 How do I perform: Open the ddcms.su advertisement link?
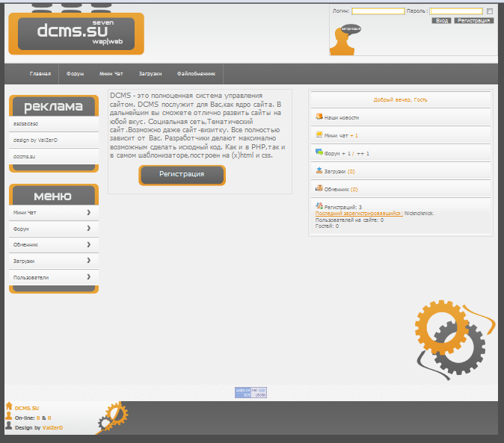pyautogui.click(x=24, y=156)
